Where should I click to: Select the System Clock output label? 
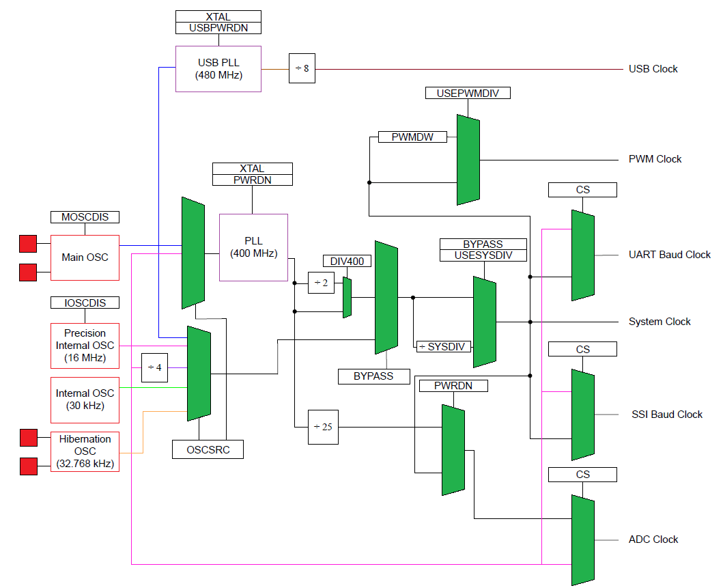pyautogui.click(x=659, y=321)
